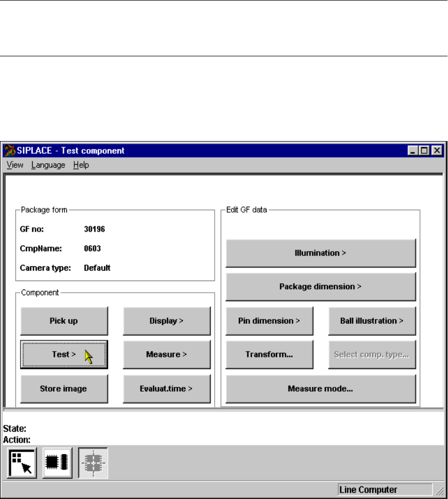Image resolution: width=448 pixels, height=499 pixels.
Task: Expand the Ball illustration > button
Action: pos(372,321)
